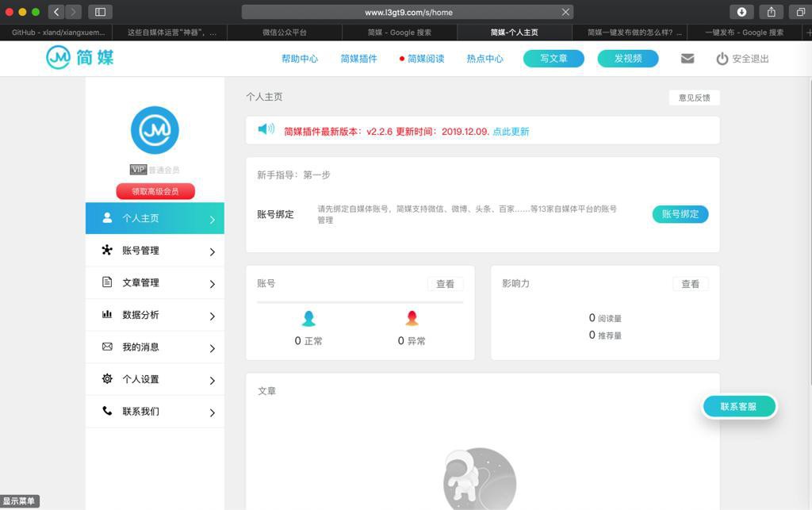Open 热点中心 in the top navigation
The height and width of the screenshot is (510, 812).
click(x=485, y=59)
